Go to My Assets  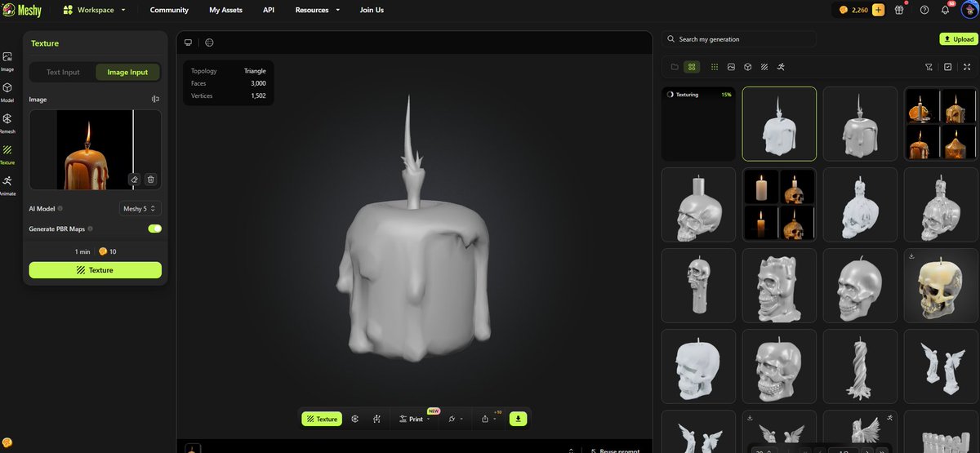click(x=226, y=10)
